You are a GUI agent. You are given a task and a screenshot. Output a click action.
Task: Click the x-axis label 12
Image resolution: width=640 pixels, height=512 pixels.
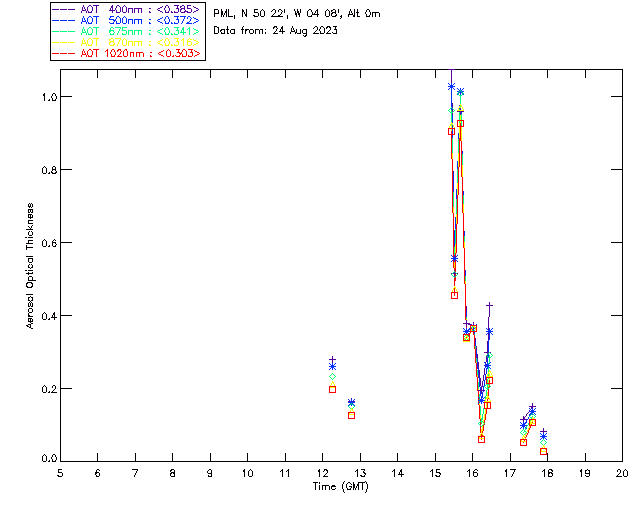click(323, 474)
